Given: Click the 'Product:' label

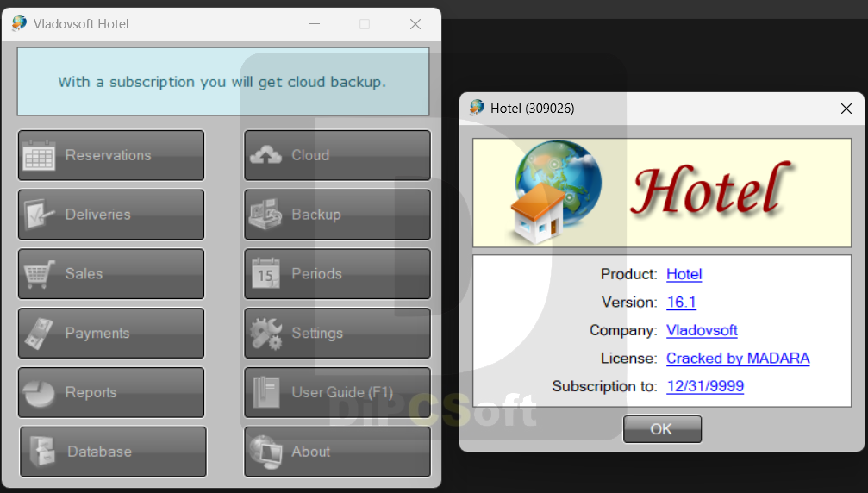Looking at the screenshot, I should (629, 274).
